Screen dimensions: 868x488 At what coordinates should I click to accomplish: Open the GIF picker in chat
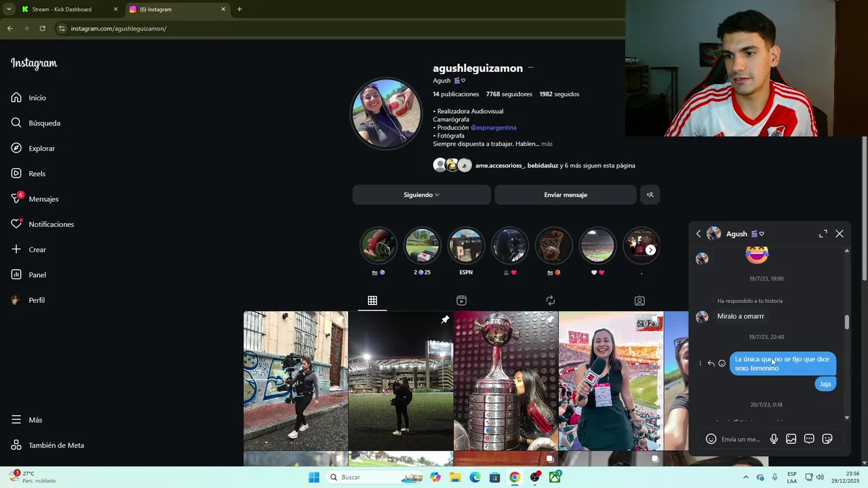[x=809, y=439]
